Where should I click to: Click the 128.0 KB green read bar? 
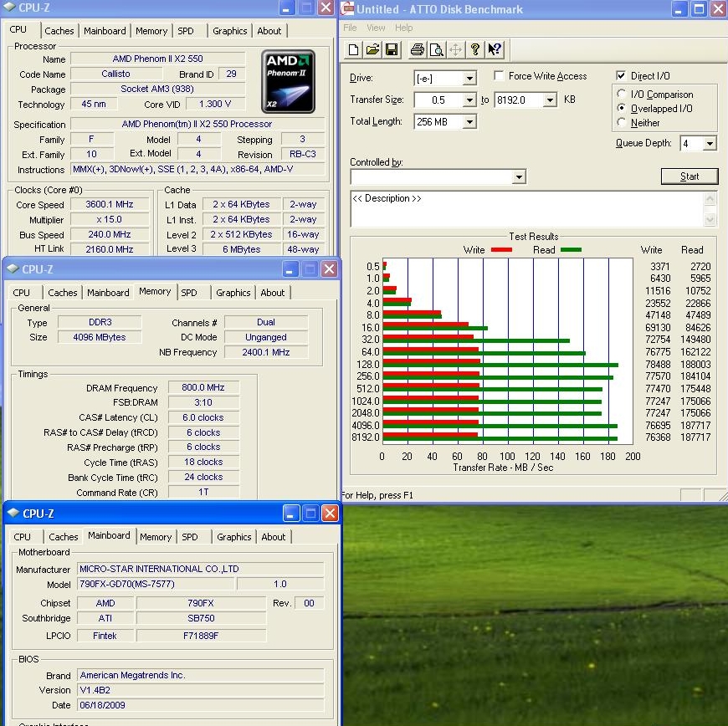tap(500, 366)
